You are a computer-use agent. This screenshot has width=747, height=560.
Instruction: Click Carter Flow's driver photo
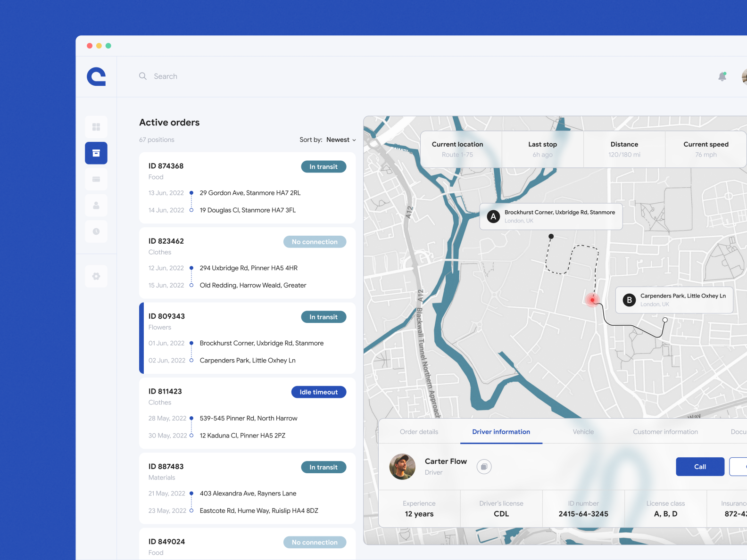pyautogui.click(x=402, y=467)
